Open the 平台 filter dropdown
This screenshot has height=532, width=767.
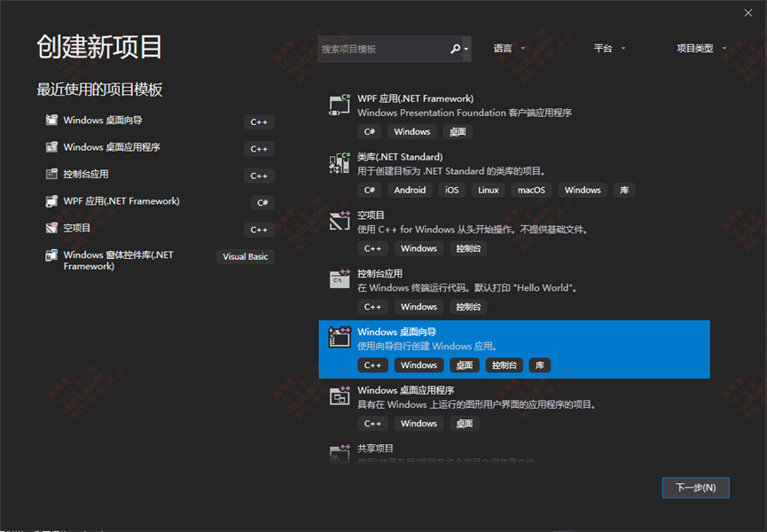[x=609, y=49]
